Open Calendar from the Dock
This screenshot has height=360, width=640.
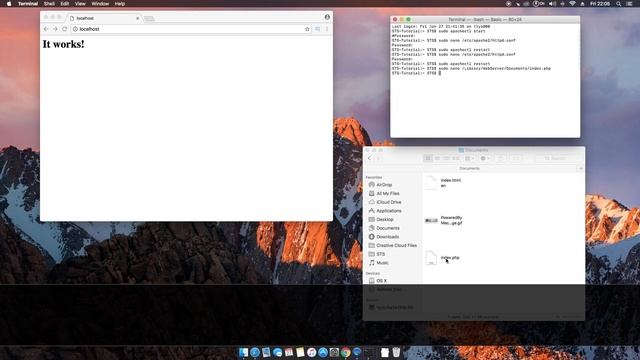tap(289, 352)
